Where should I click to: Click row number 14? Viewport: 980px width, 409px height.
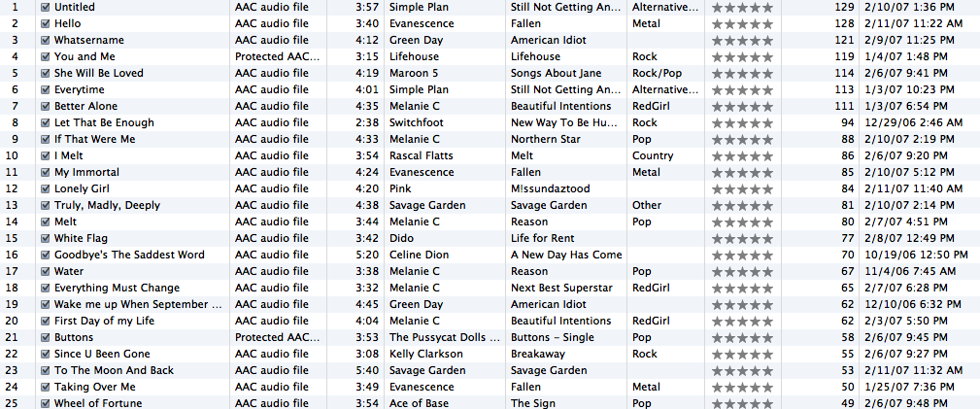click(12, 222)
